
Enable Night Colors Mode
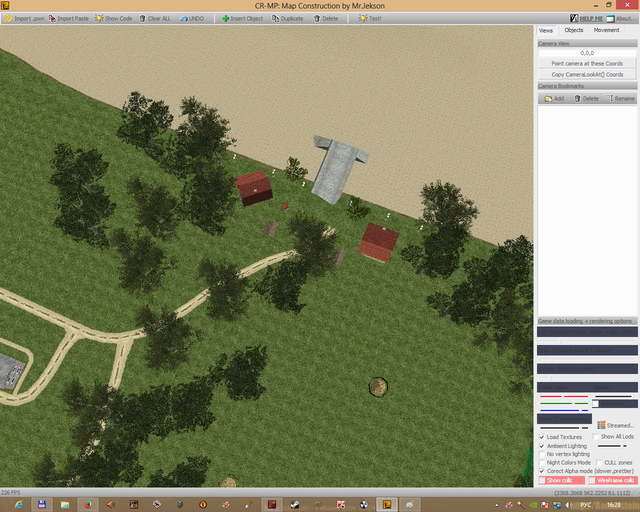click(x=542, y=463)
